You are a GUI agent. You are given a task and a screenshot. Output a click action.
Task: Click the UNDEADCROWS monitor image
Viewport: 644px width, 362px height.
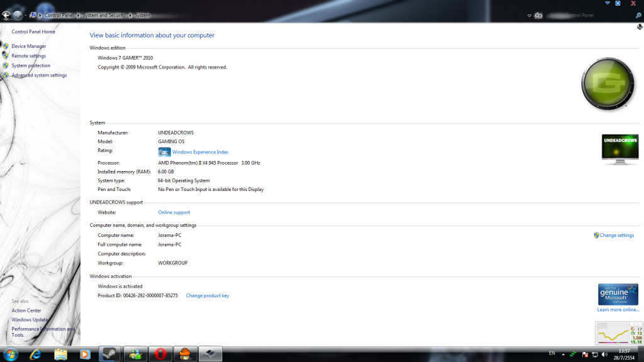(620, 150)
